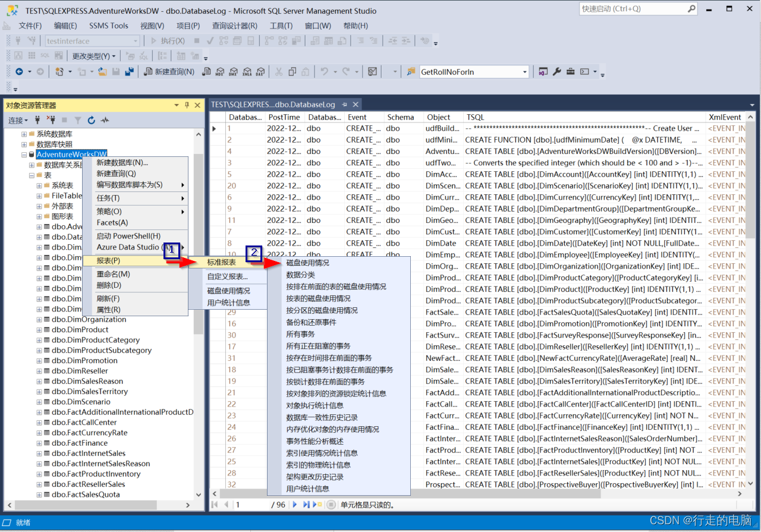Go to the next record in grid navigator
The height and width of the screenshot is (532, 761).
295,505
